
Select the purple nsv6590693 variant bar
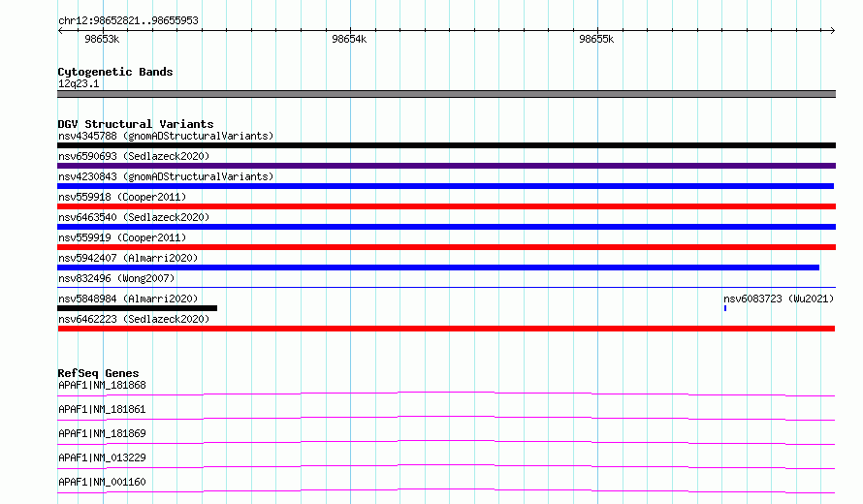tap(446, 166)
